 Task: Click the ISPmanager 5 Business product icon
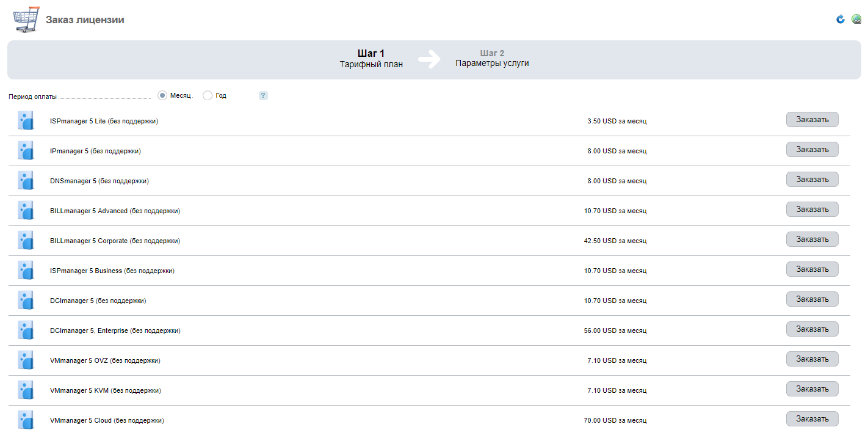pos(26,270)
